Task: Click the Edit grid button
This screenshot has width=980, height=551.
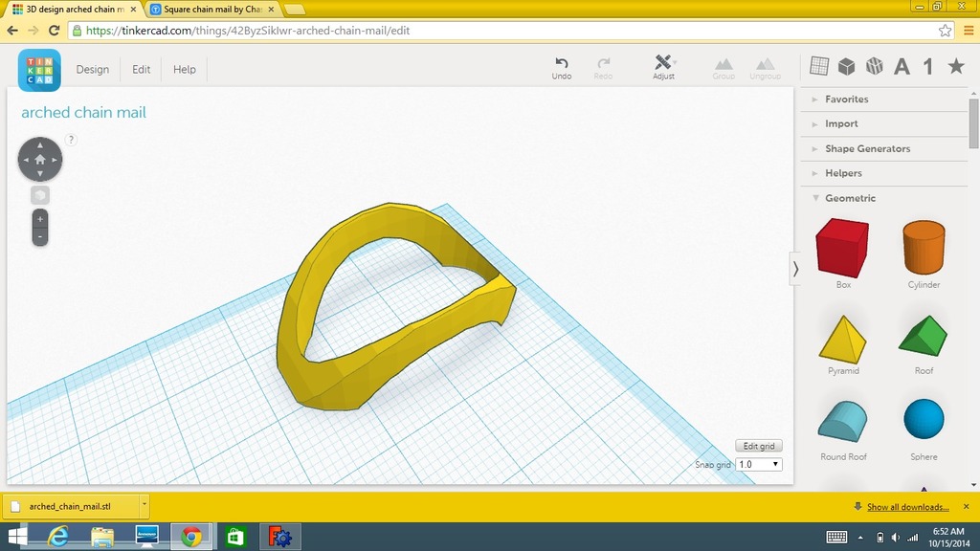Action: pos(759,446)
